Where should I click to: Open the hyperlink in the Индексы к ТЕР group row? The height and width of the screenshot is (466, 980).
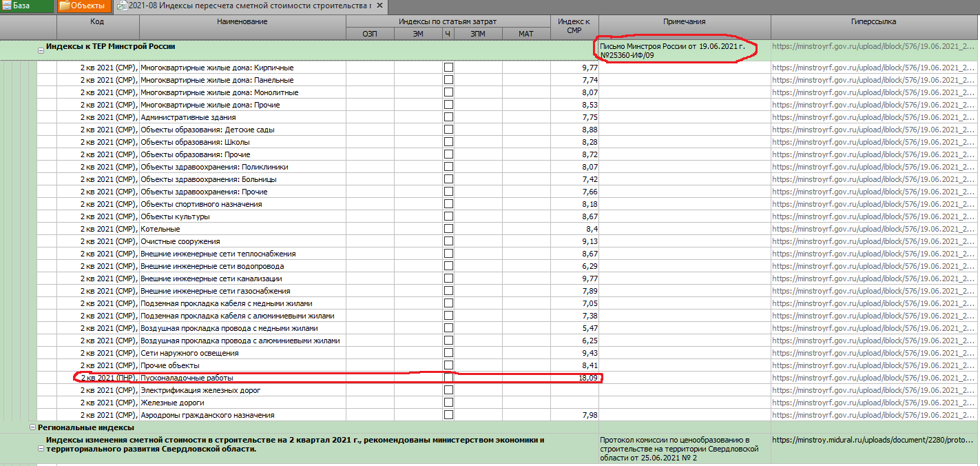[x=873, y=47]
